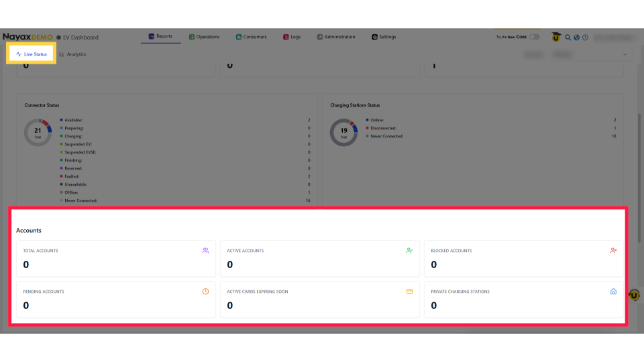Click the Blocked Accounts red user icon
Image resolution: width=644 pixels, height=362 pixels.
(613, 251)
